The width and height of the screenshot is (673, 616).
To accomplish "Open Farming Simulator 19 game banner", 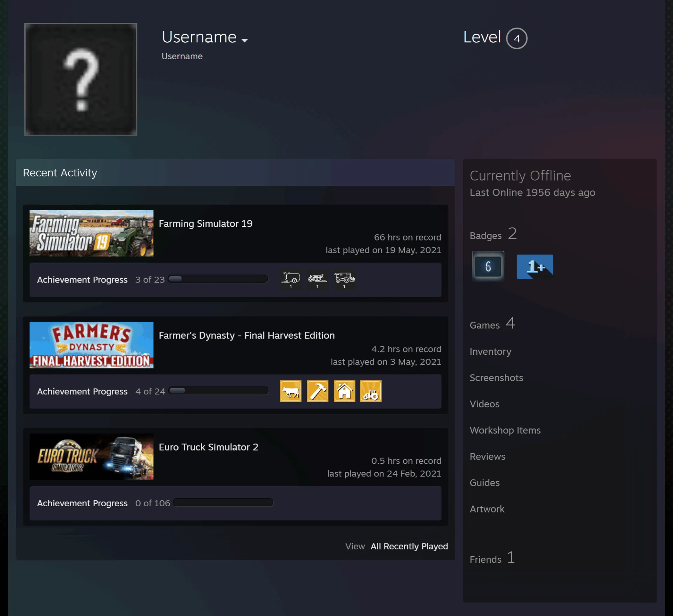I will tap(91, 233).
